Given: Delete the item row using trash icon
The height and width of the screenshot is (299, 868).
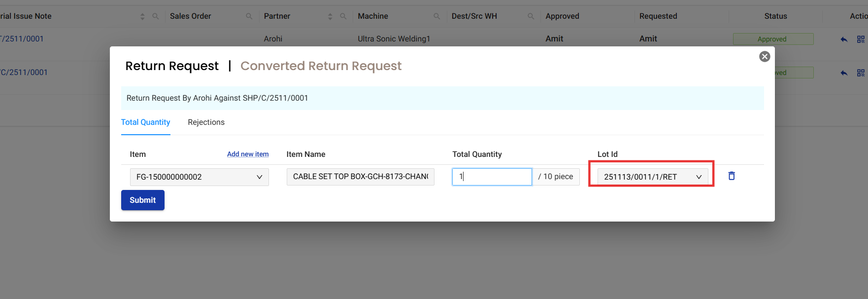Looking at the screenshot, I should 732,176.
